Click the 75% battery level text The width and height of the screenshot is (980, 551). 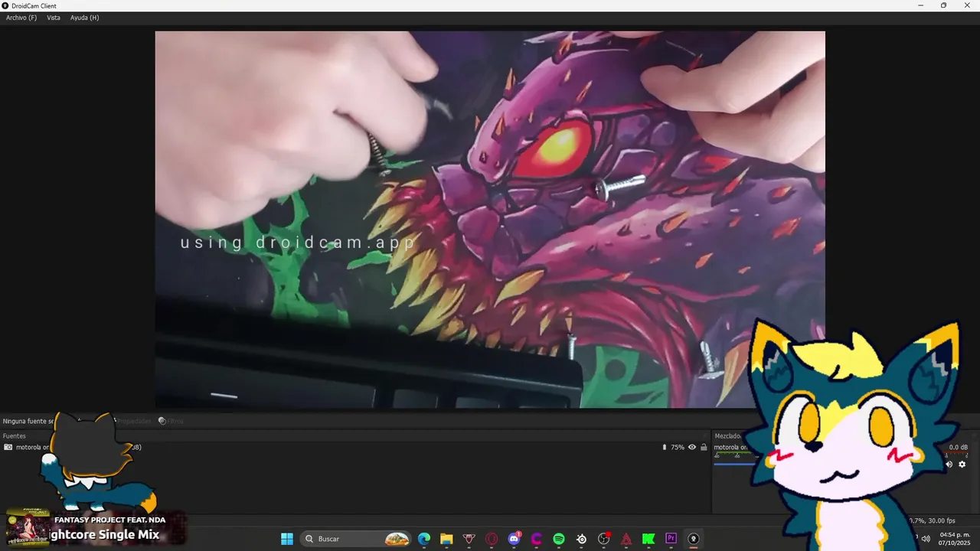[x=678, y=447]
